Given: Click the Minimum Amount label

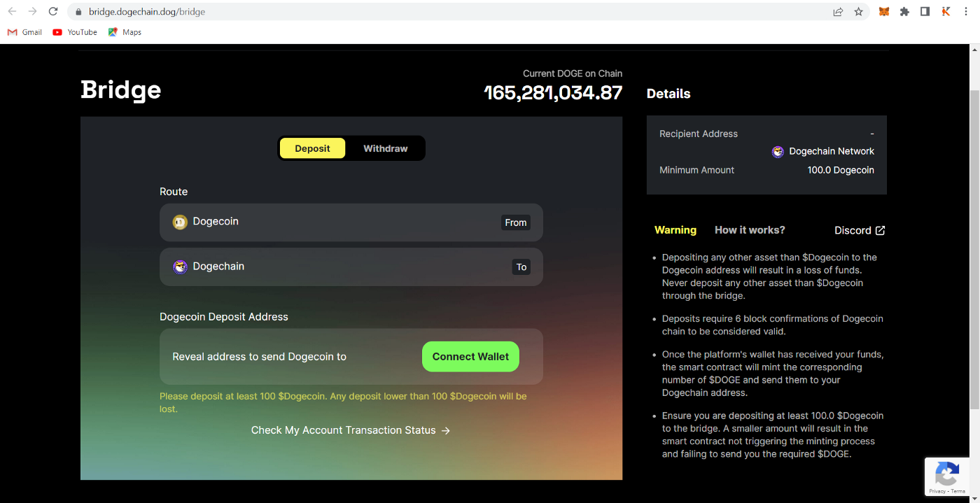Looking at the screenshot, I should [x=697, y=170].
